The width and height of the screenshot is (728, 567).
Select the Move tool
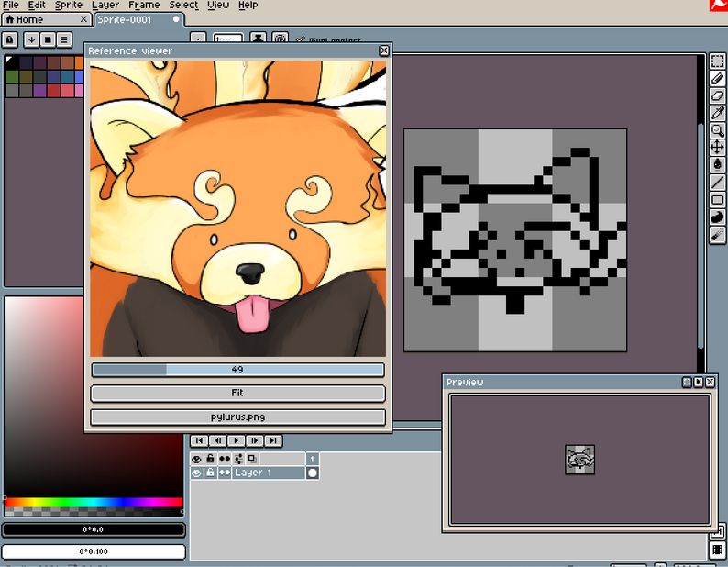click(x=717, y=148)
